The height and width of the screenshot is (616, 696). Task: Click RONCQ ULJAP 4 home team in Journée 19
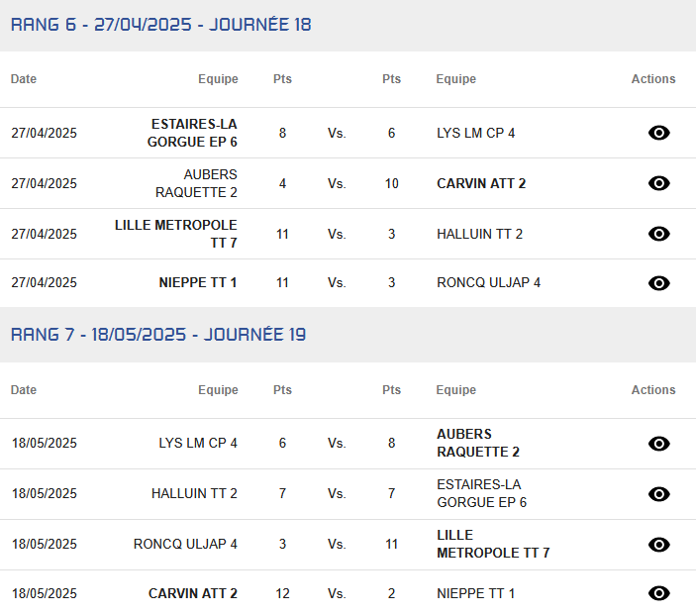185,544
